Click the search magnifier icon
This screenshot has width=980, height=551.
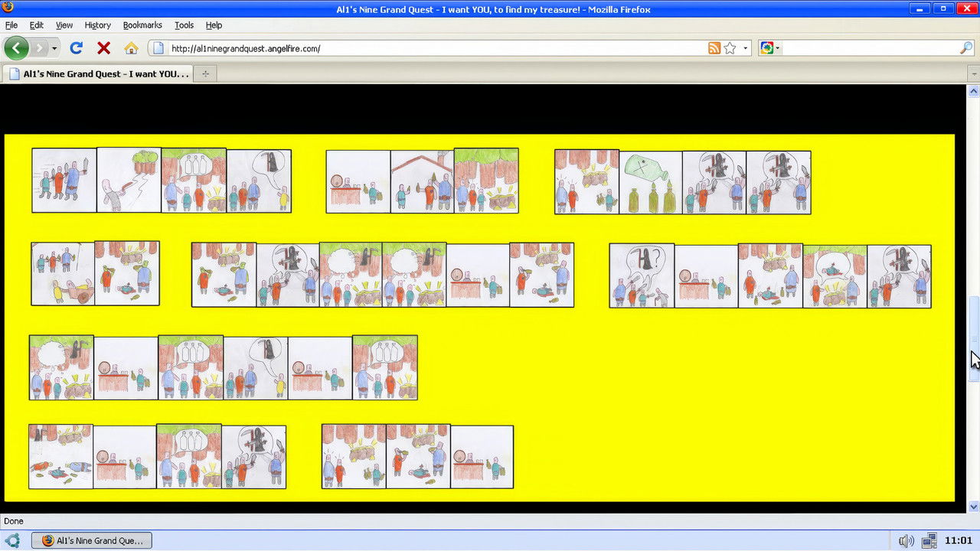click(966, 48)
